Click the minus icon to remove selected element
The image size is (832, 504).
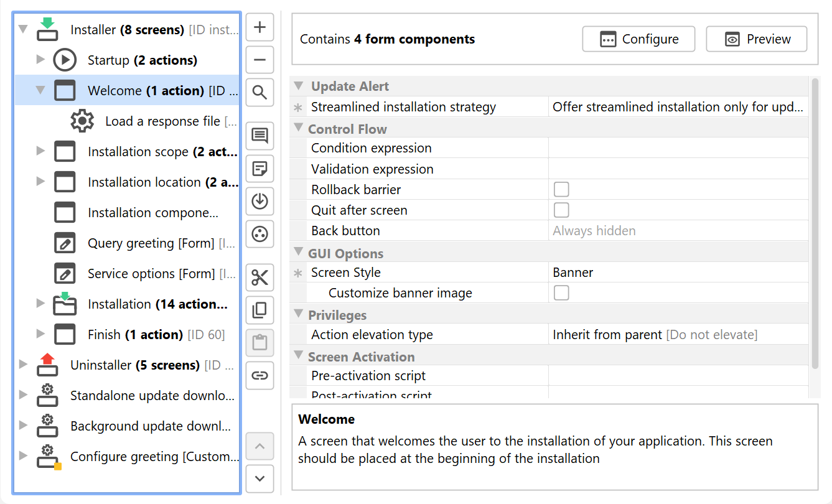(x=260, y=60)
